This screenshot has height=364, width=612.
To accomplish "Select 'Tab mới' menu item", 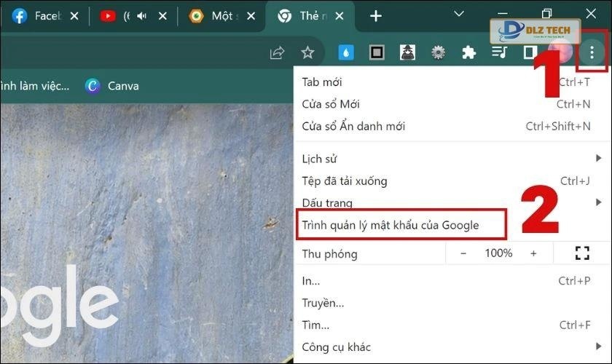I will [452, 82].
